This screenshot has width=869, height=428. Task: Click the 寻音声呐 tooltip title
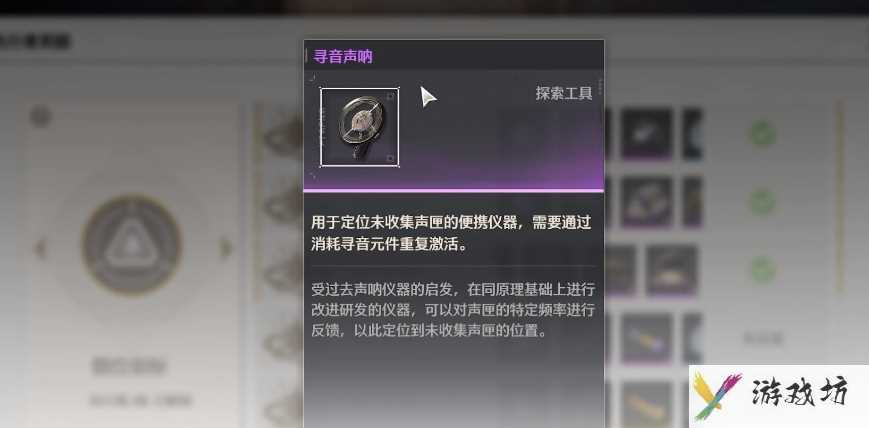(343, 57)
